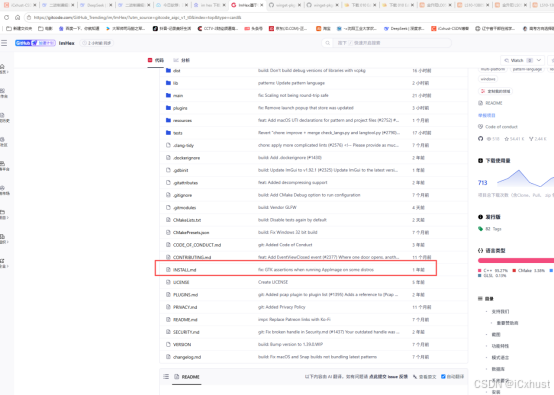
Task: Open the plugins folder icon
Action: [168, 108]
